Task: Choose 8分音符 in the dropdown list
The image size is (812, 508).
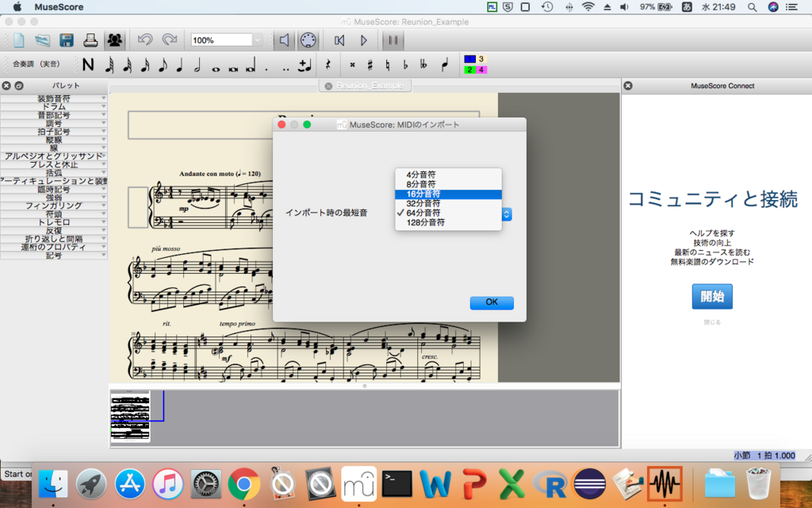Action: [449, 184]
